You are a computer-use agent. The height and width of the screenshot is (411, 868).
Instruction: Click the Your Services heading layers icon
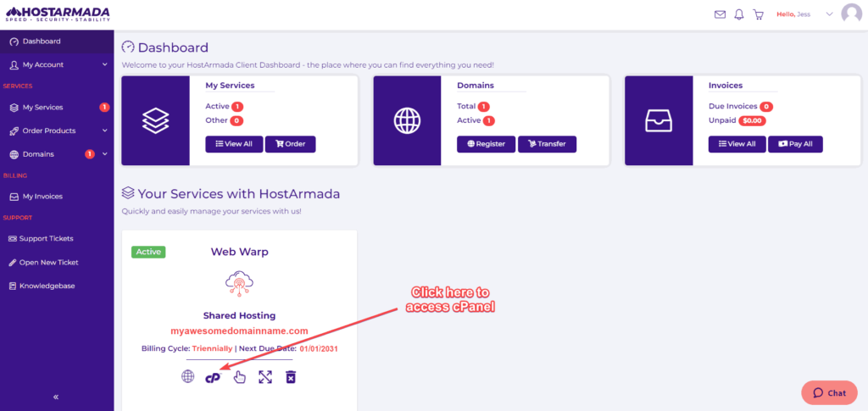128,193
